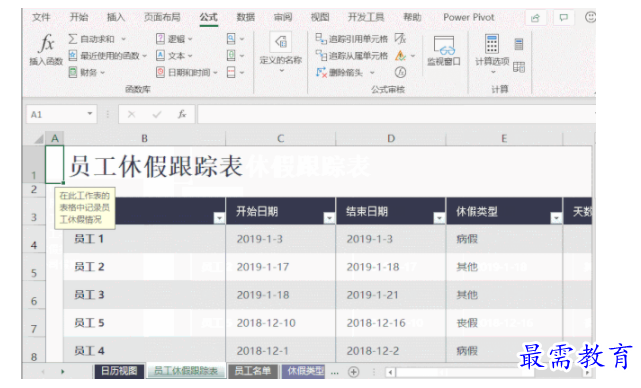Viewport: 641px width, 388px height.
Task: Click Error Checking icon
Action: 401,56
